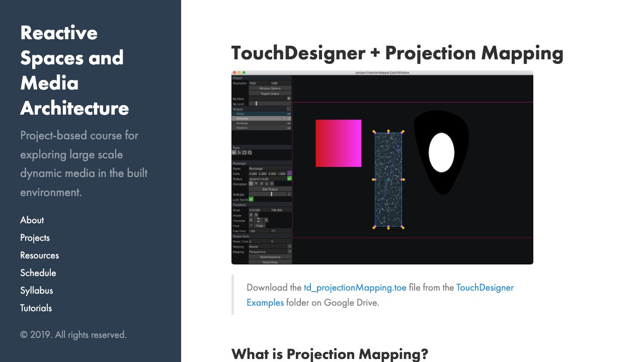Click the Translate left arrow
The image size is (644, 362).
(251, 220)
